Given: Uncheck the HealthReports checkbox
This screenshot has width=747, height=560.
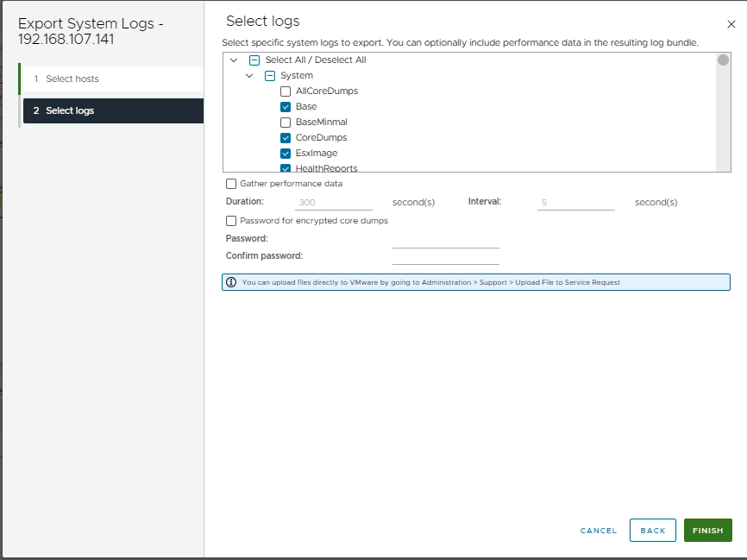Looking at the screenshot, I should [286, 168].
